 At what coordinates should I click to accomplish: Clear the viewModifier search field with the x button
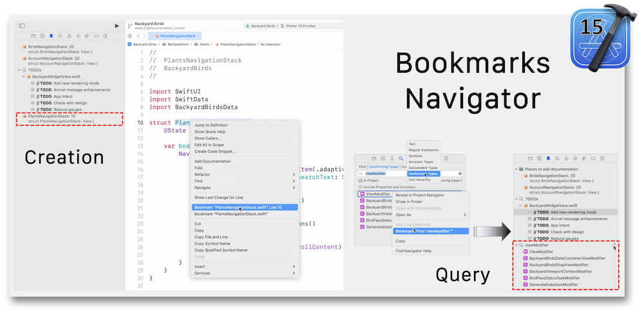(460, 174)
